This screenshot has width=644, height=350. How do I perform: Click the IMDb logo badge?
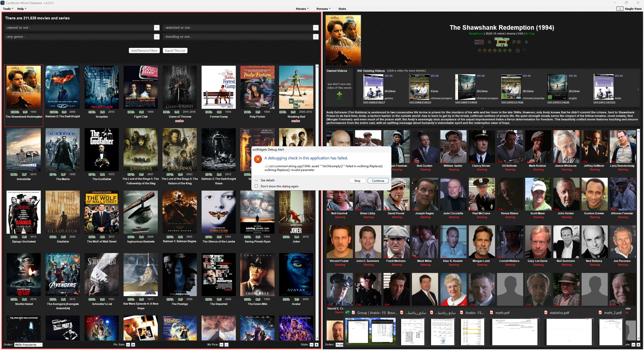tap(502, 42)
